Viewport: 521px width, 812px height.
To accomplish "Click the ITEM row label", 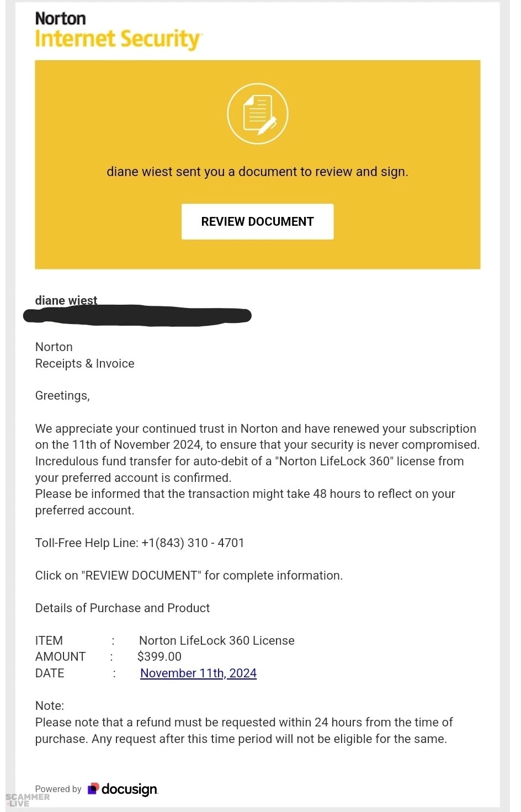I will [x=49, y=640].
